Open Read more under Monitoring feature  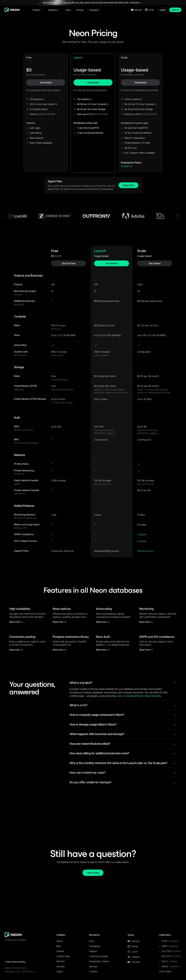[x=146, y=622]
